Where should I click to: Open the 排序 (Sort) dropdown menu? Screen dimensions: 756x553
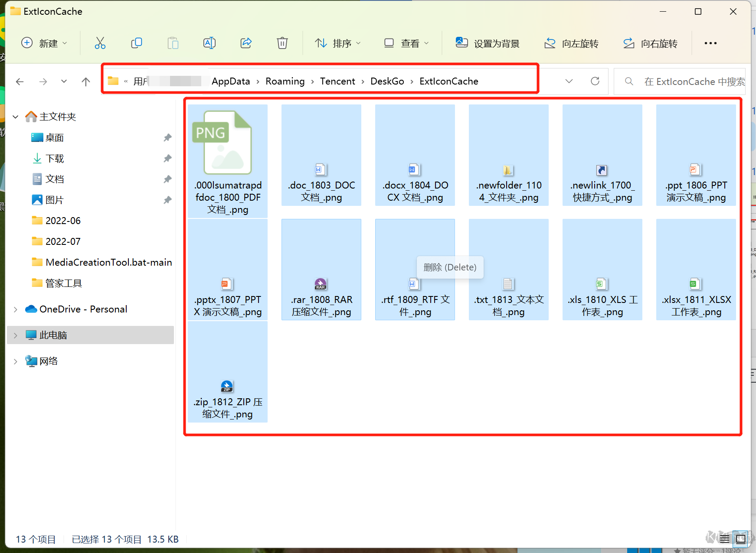(338, 43)
